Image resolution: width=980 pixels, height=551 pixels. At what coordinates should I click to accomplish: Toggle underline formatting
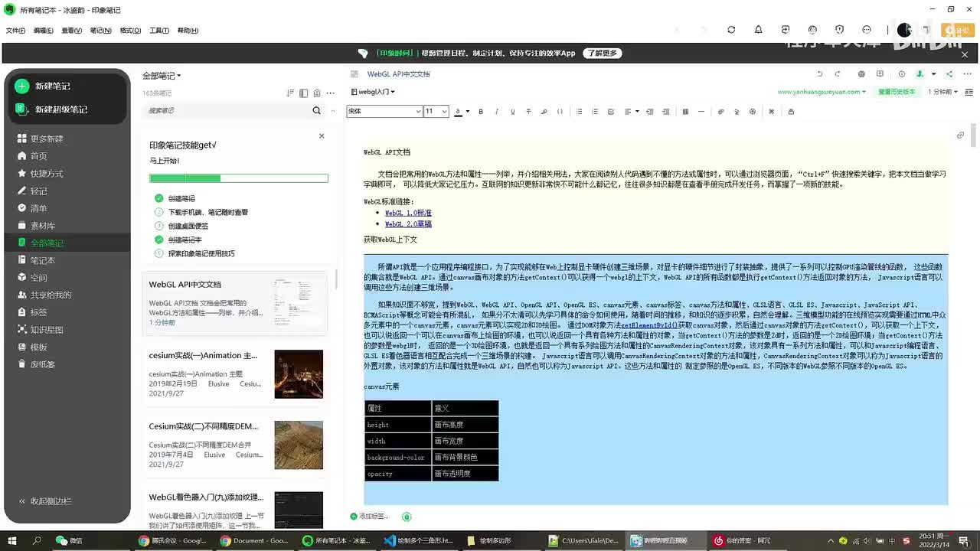(x=512, y=111)
